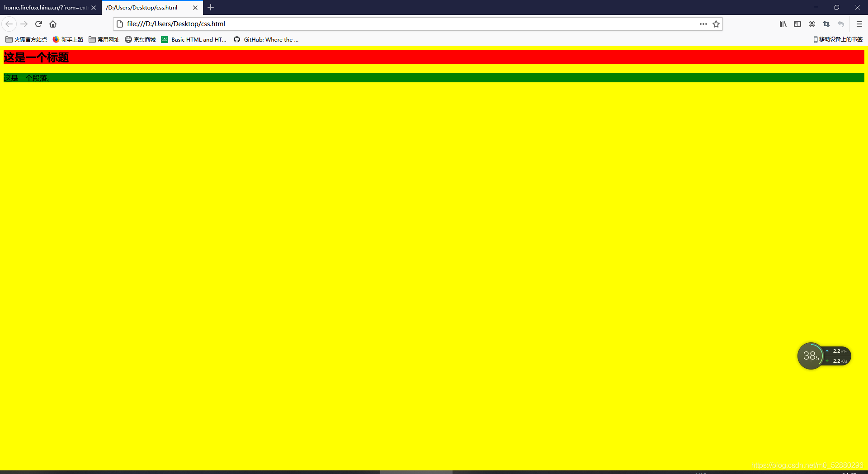The image size is (868, 474).
Task: Click the browser Back arrow button
Action: (9, 24)
